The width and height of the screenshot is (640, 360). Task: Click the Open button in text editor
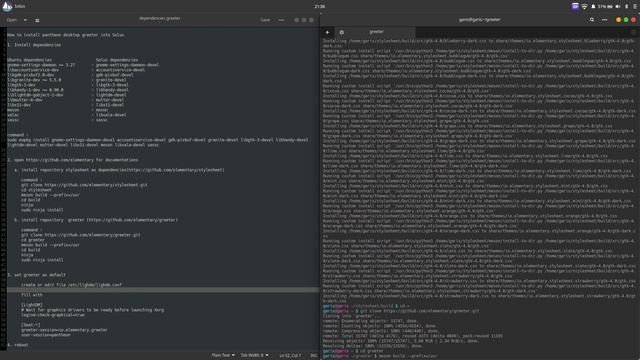(12, 20)
